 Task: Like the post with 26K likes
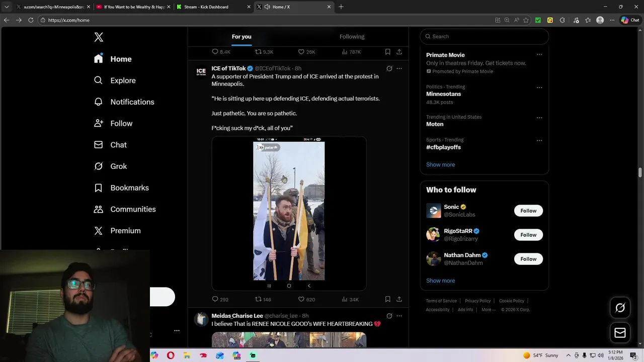[306, 52]
